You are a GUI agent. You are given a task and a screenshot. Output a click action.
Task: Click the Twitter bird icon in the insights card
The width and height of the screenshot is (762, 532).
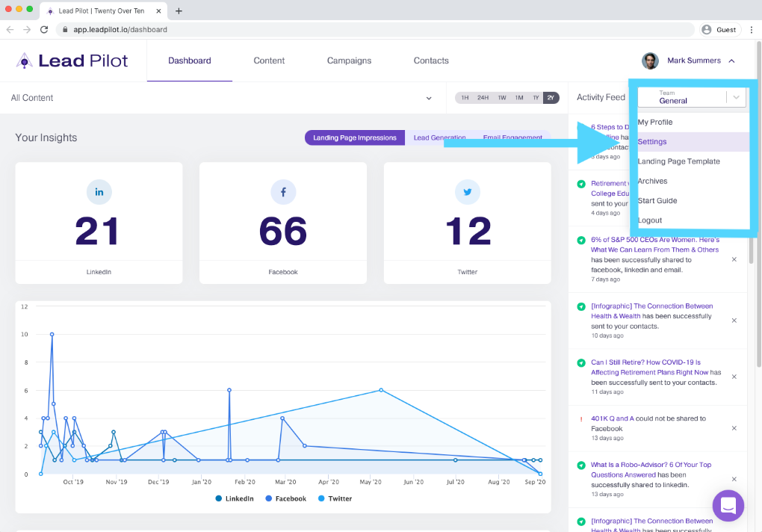point(468,192)
